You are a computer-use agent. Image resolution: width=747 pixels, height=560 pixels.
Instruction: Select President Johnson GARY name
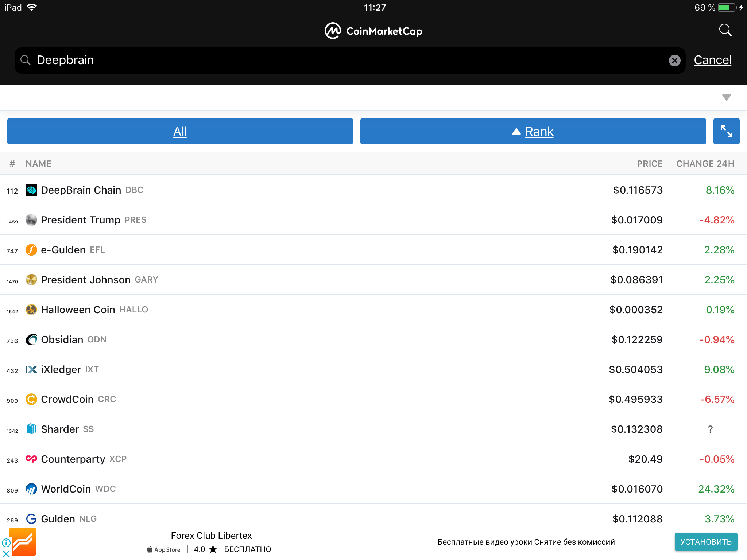(x=100, y=280)
